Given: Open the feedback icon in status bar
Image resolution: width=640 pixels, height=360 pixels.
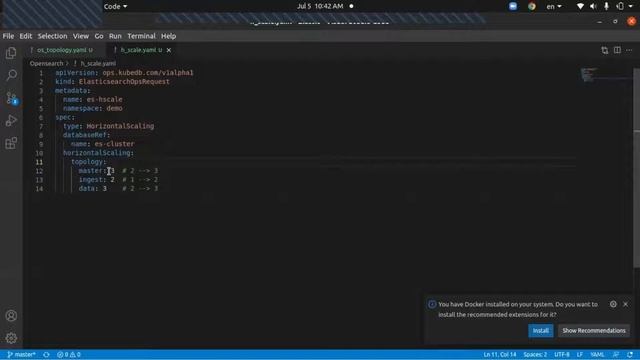Looking at the screenshot, I should 616,355.
